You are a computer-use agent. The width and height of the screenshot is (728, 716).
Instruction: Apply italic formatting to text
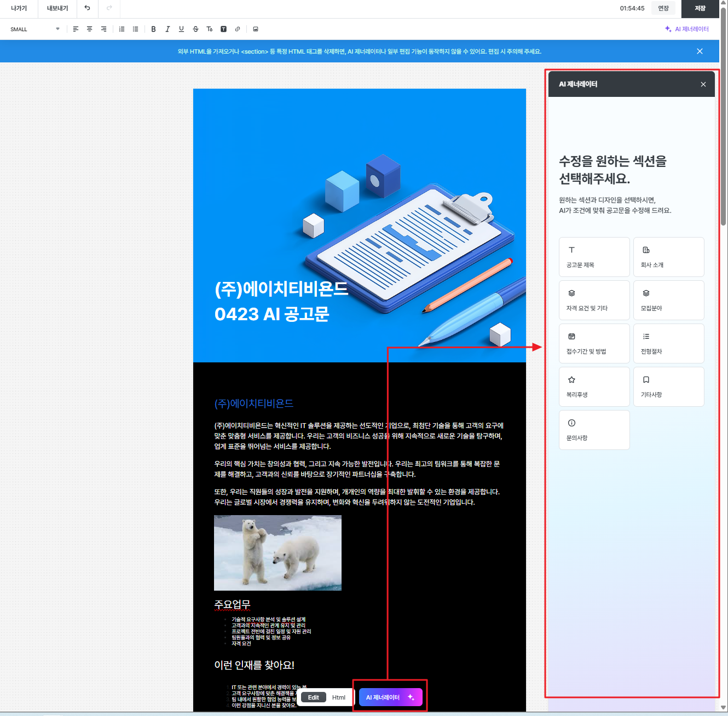coord(167,29)
